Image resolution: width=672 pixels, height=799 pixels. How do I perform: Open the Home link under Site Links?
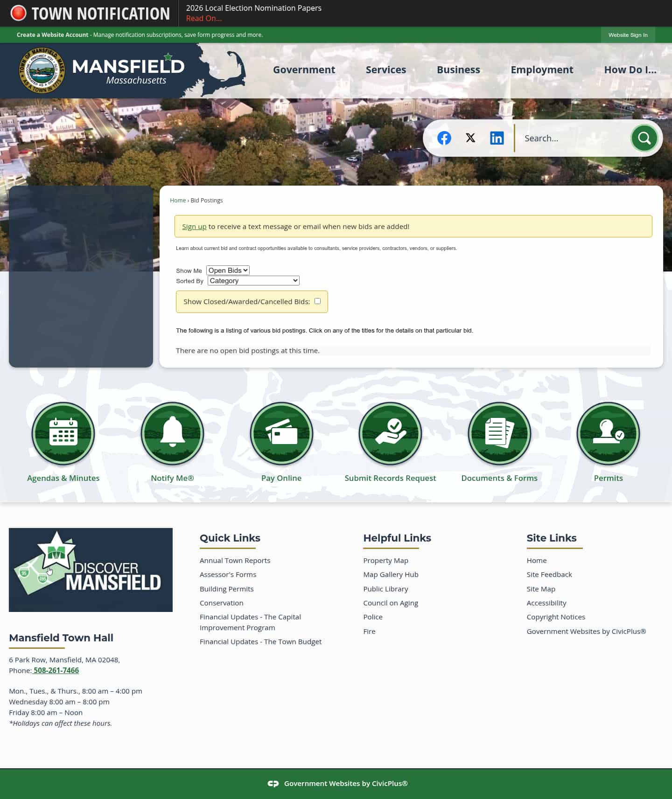537,561
